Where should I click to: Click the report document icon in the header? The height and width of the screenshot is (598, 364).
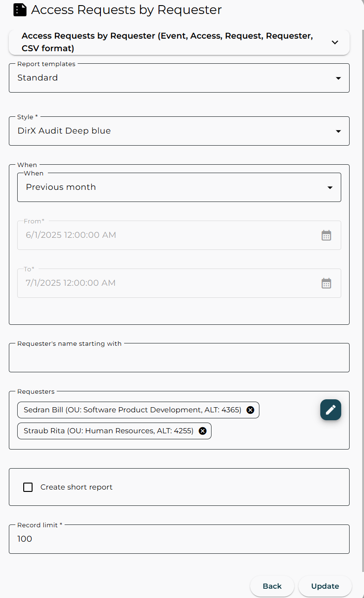pos(19,10)
